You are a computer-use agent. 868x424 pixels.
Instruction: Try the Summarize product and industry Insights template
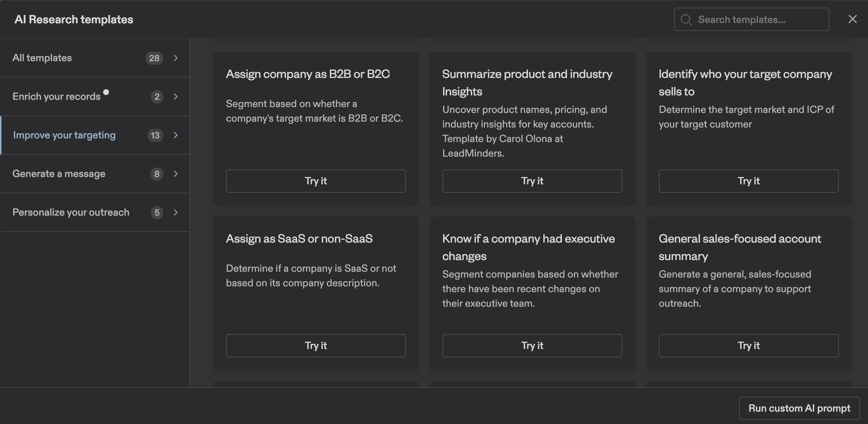[x=532, y=181]
